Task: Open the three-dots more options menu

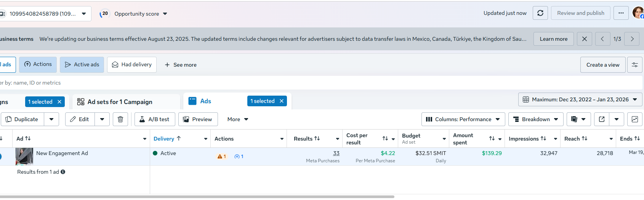Action: 621,13
